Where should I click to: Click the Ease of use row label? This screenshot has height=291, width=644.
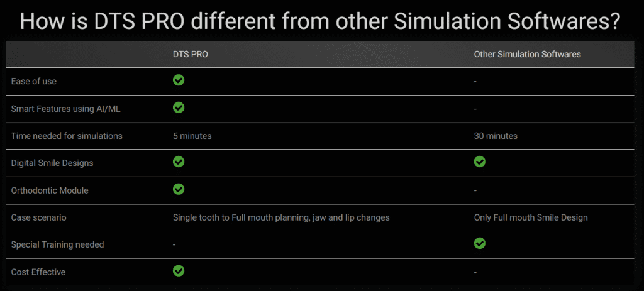pyautogui.click(x=34, y=81)
